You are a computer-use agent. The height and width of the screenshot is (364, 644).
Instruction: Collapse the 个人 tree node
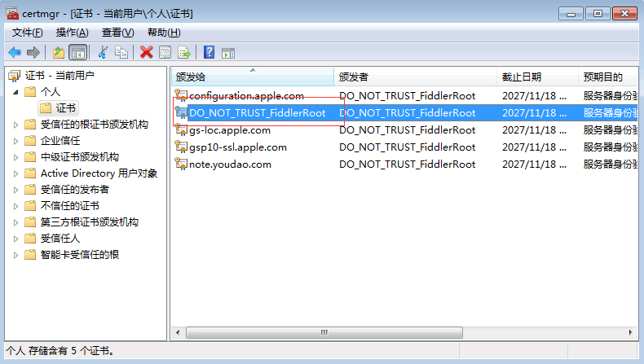pyautogui.click(x=15, y=92)
